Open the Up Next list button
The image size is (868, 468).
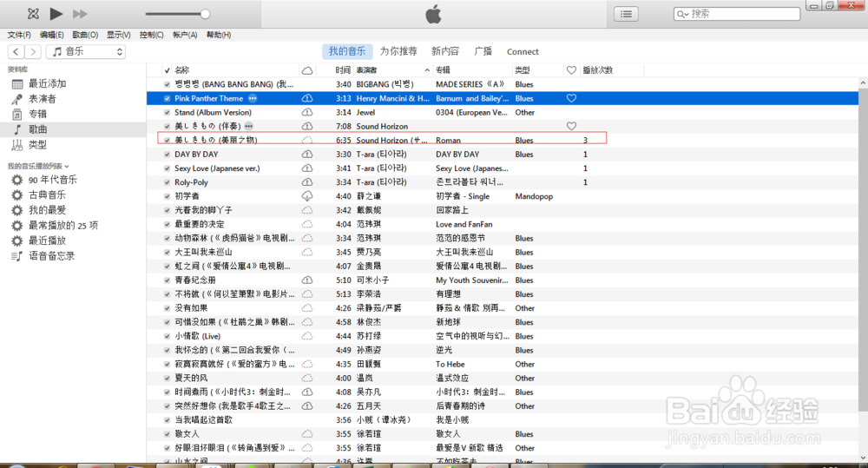pyautogui.click(x=626, y=14)
